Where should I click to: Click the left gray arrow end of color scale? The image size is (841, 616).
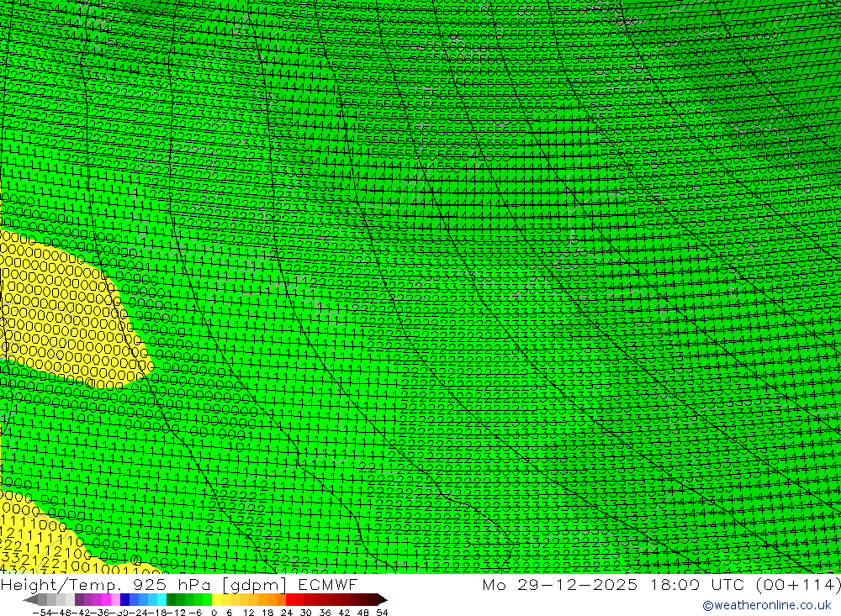[x=31, y=599]
